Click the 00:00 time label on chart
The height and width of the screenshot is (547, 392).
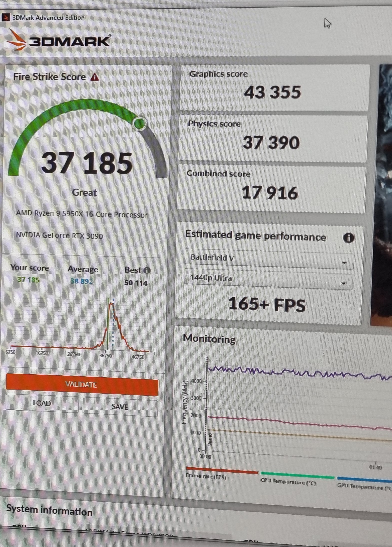tap(205, 457)
